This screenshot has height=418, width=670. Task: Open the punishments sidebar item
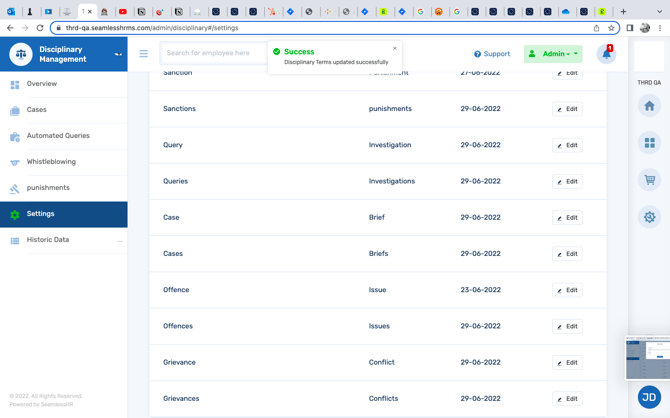tap(64, 188)
